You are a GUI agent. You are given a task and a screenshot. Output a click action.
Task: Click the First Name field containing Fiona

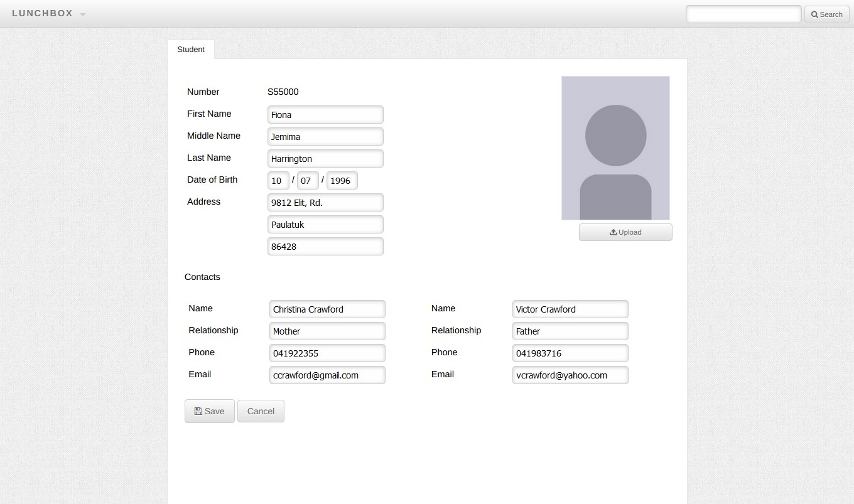(325, 115)
